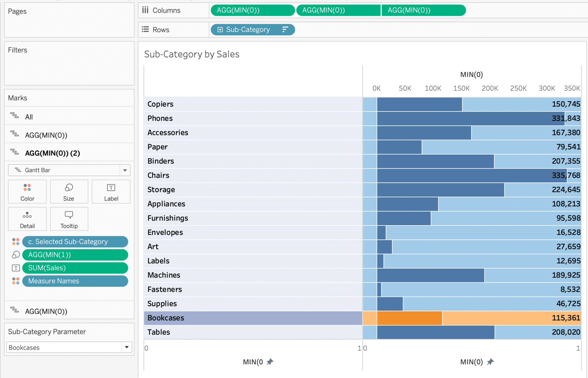
Task: Click pin icon on right MIN(0) axis
Action: coord(490,362)
